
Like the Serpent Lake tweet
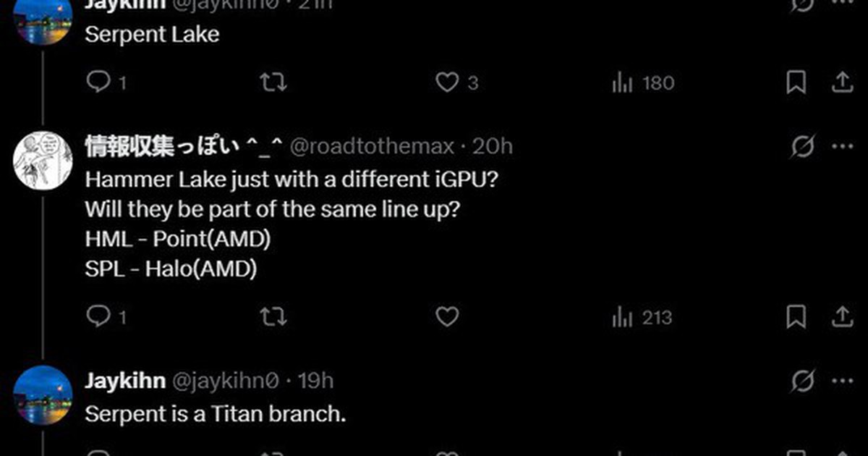click(x=447, y=83)
